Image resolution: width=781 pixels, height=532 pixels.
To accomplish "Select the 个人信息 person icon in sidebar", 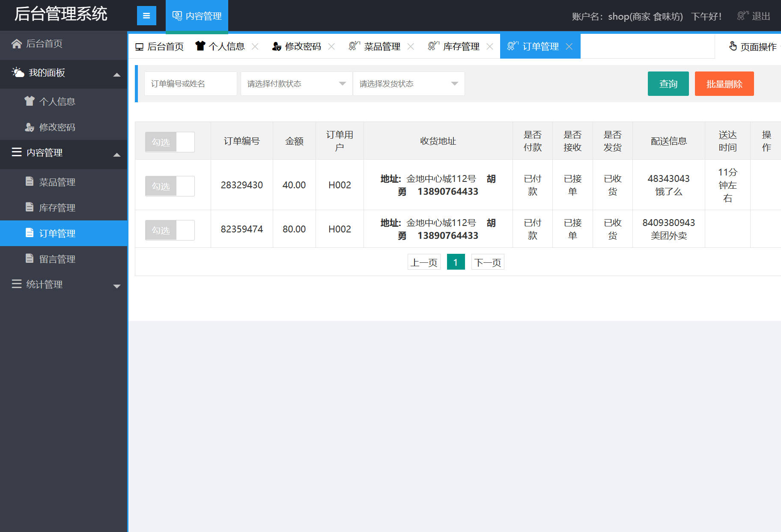I will click(x=30, y=101).
